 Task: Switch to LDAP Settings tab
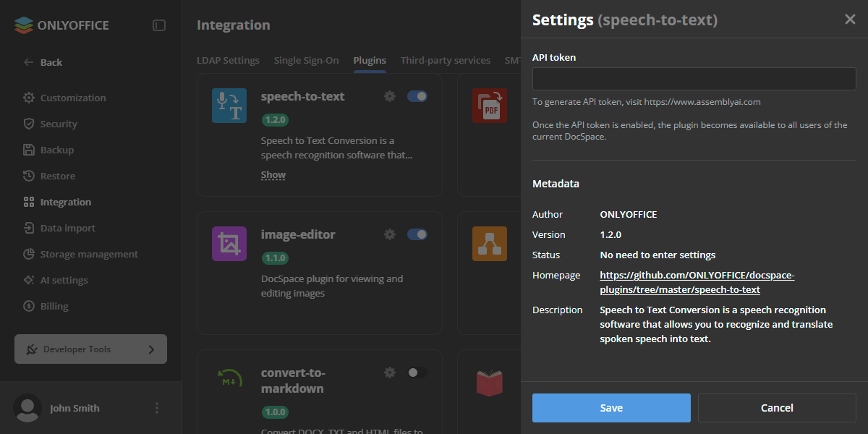pos(228,61)
